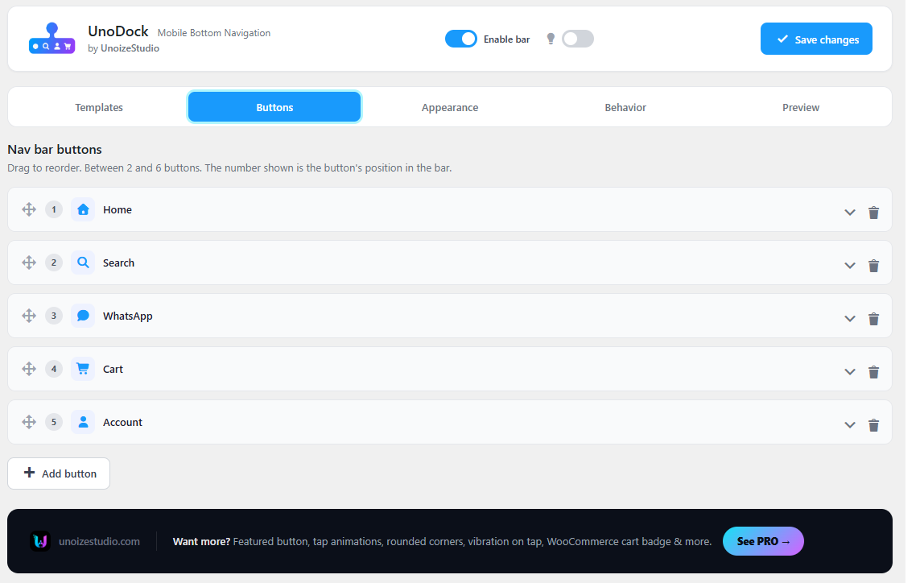The width and height of the screenshot is (924, 583).
Task: Expand the Account button settings
Action: tap(849, 424)
